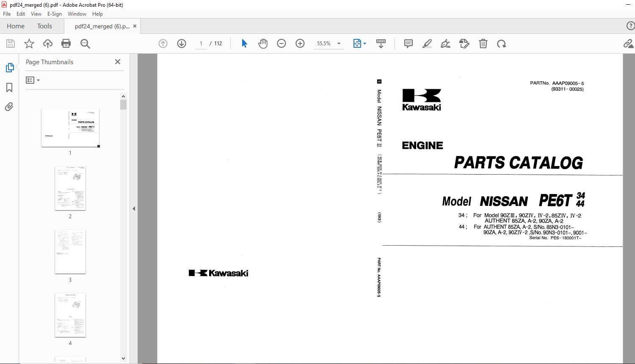Click thumbnail panel scroll up arrow

pos(124,96)
